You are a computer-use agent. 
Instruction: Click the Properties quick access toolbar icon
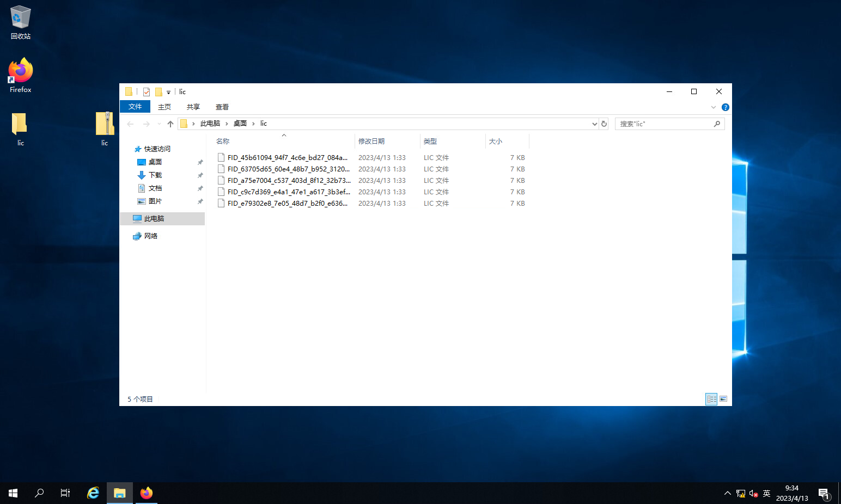pos(147,92)
